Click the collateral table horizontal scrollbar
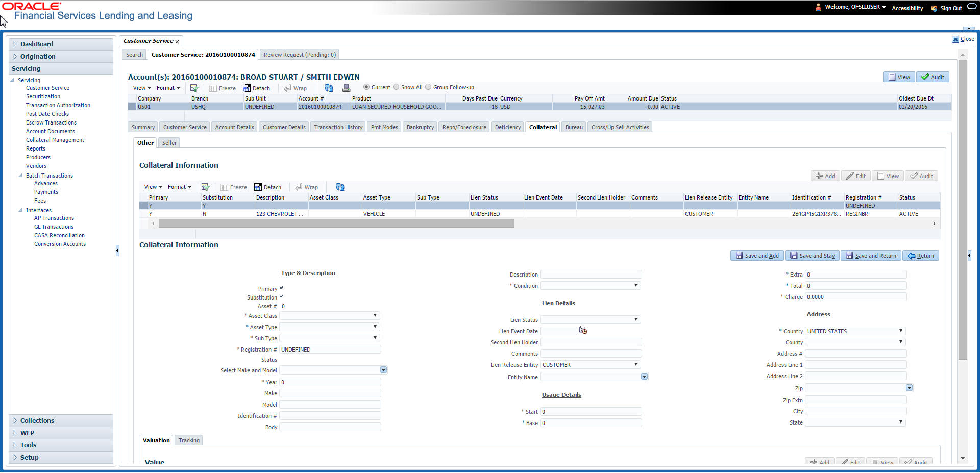This screenshot has height=473, width=980. (x=336, y=223)
